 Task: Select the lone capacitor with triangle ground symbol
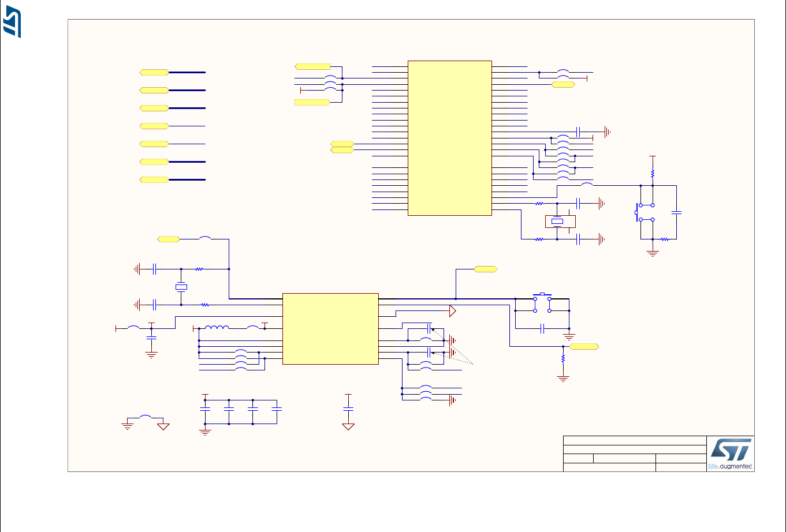point(348,409)
